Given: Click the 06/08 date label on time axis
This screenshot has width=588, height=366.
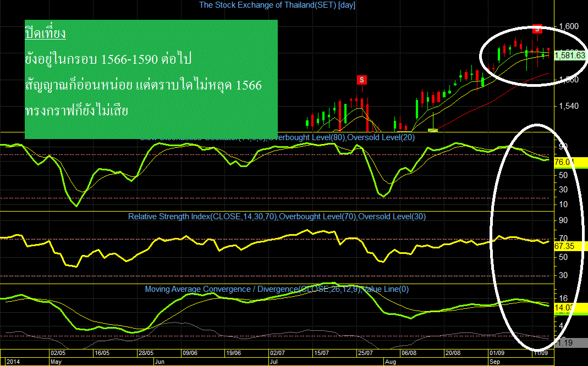Looking at the screenshot, I should [409, 353].
